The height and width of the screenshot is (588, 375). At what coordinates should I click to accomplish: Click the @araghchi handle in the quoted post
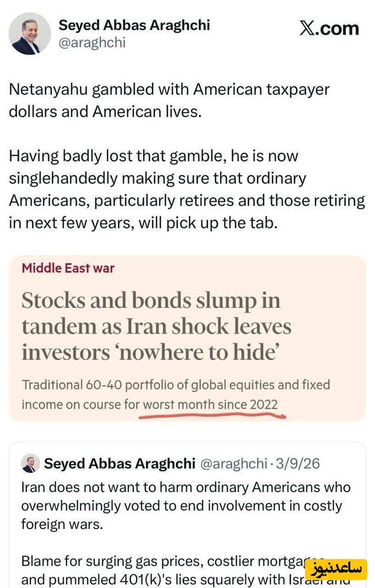[x=233, y=464]
